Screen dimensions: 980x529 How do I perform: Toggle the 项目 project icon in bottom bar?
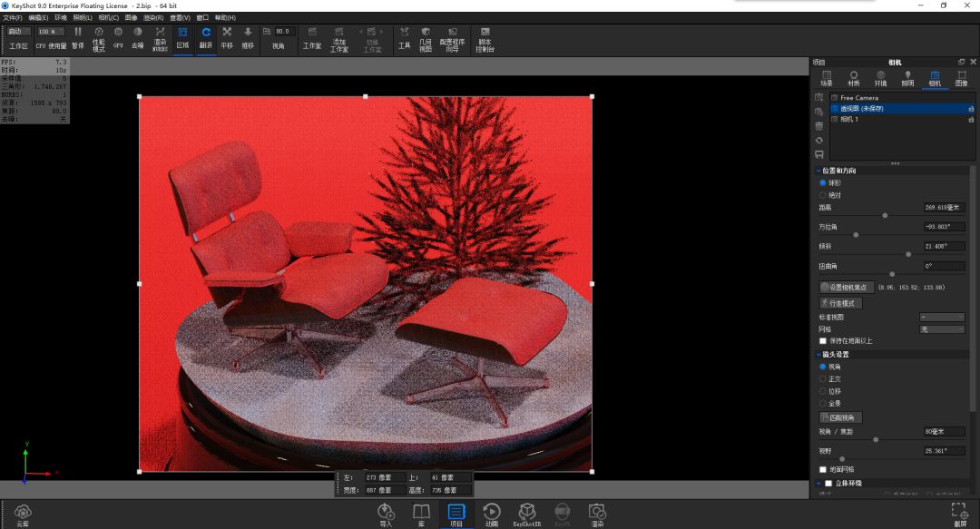pyautogui.click(x=456, y=515)
